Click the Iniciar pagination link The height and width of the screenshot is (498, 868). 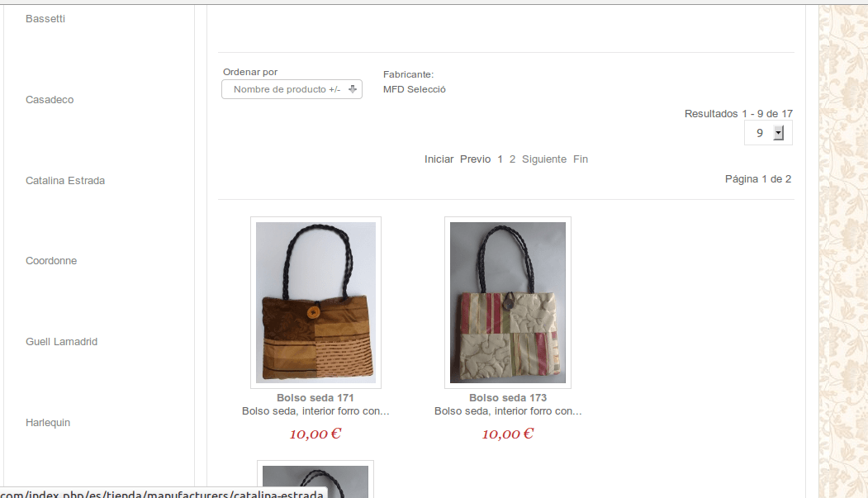coord(439,159)
